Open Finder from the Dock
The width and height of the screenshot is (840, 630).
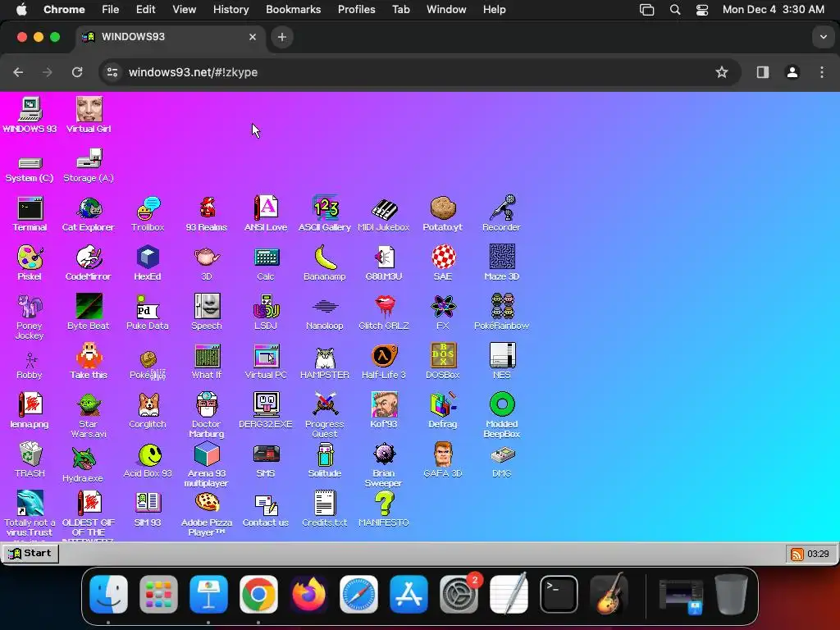[x=109, y=594]
